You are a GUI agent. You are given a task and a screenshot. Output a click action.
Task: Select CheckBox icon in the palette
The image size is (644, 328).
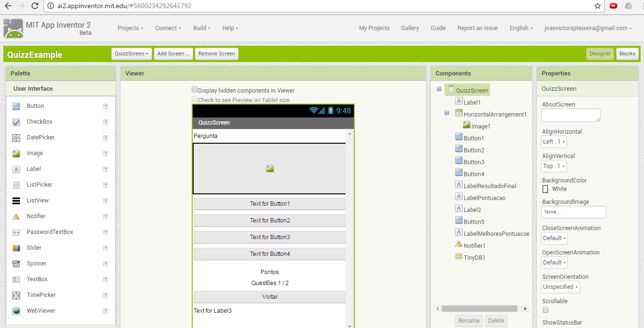tap(16, 122)
